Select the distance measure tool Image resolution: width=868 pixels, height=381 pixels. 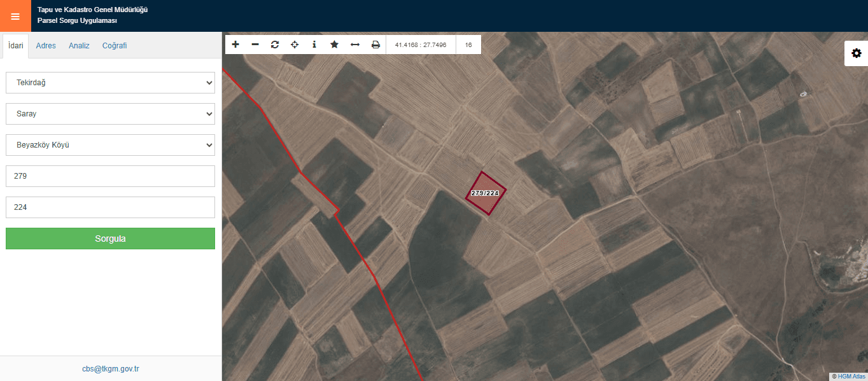point(355,45)
